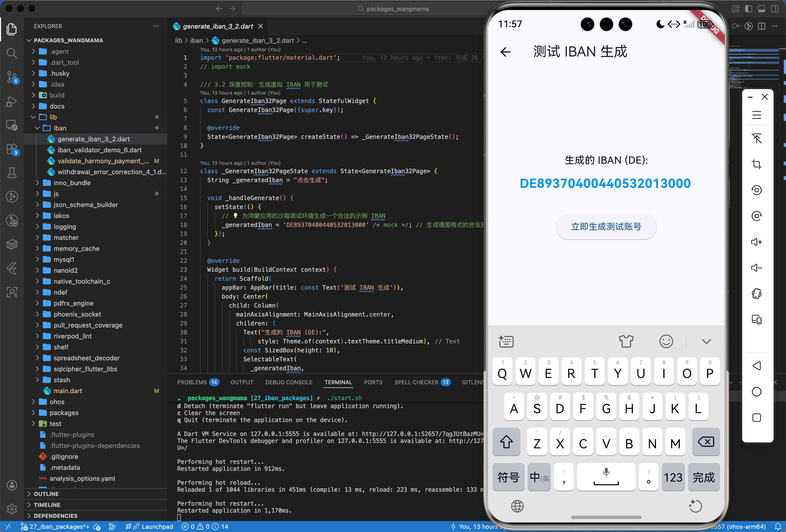Viewport: 786px width, 532px height.
Task: Click the emulator volume up icon
Action: (756, 242)
